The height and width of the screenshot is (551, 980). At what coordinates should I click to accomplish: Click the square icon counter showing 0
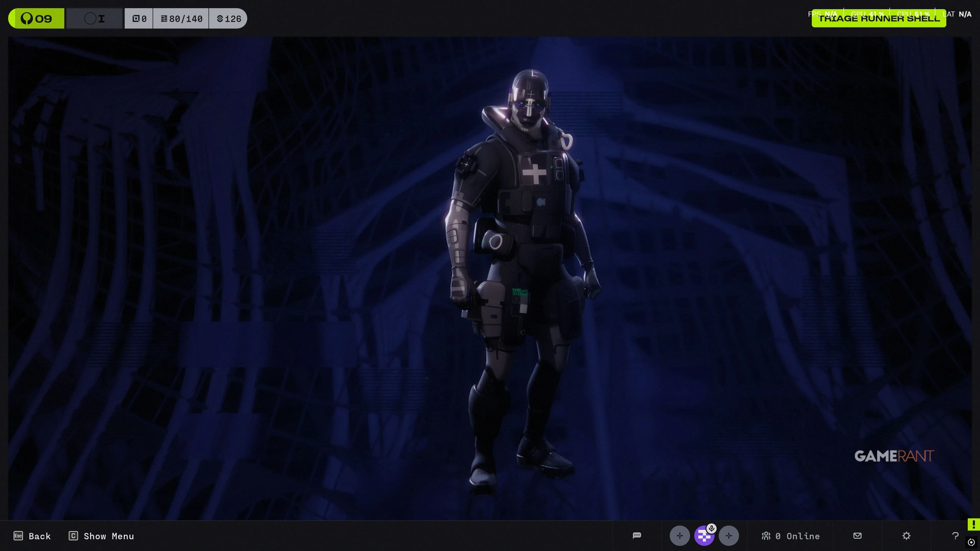[x=139, y=18]
